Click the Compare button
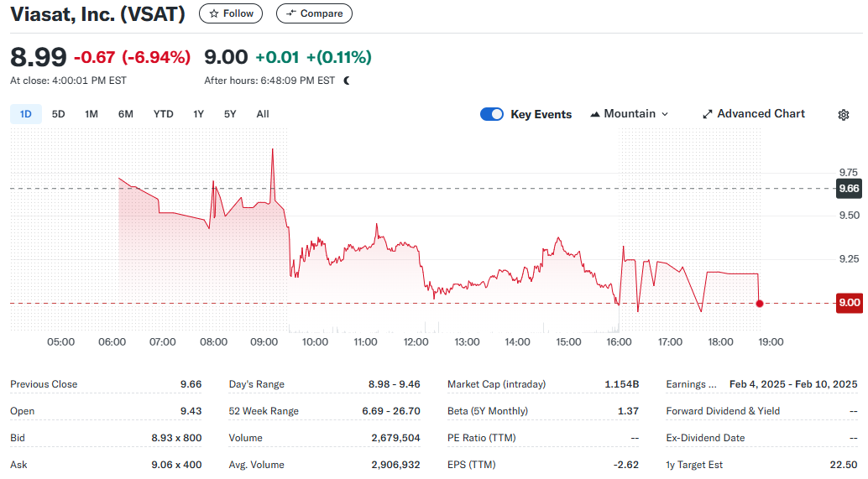The width and height of the screenshot is (868, 479). pos(314,13)
